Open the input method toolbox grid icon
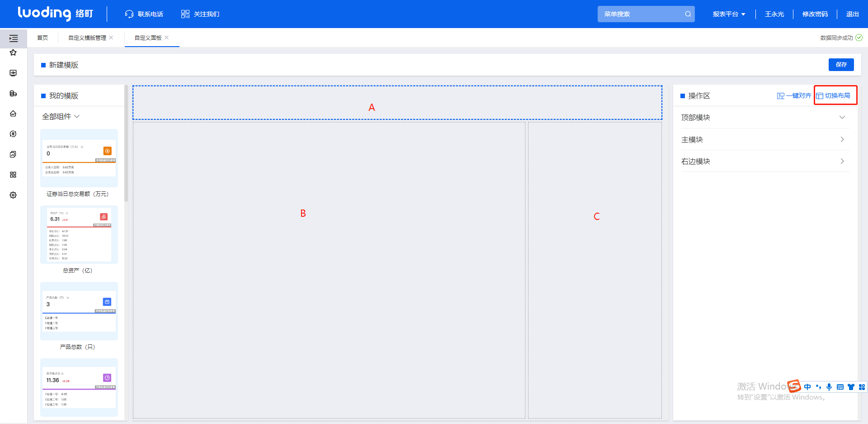Screen dimensions: 868x424 click(862, 387)
